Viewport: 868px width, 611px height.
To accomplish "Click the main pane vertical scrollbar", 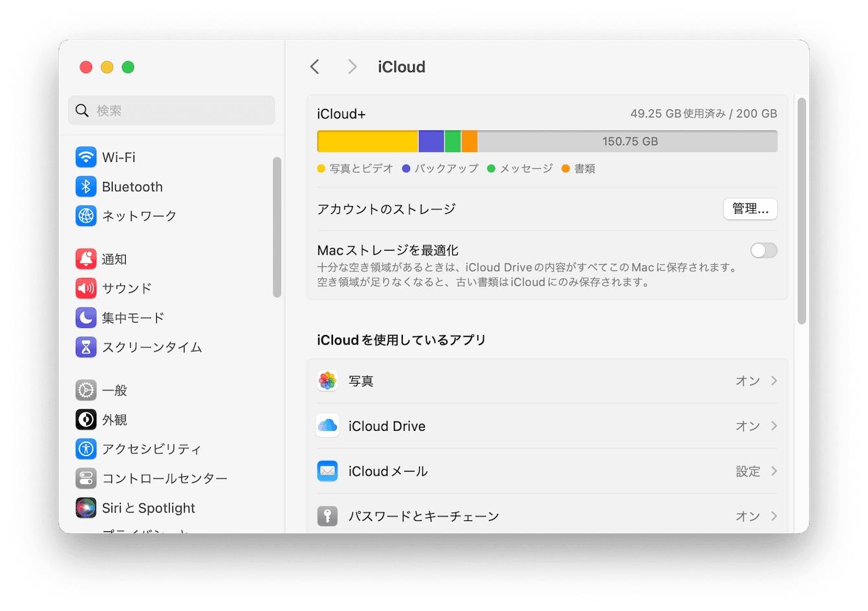I will (802, 211).
